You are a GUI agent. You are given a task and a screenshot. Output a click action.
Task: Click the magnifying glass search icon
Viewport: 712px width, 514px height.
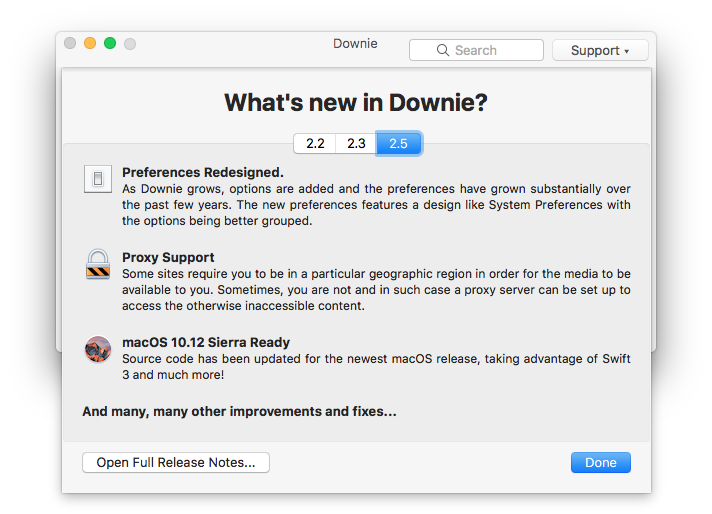pyautogui.click(x=443, y=50)
